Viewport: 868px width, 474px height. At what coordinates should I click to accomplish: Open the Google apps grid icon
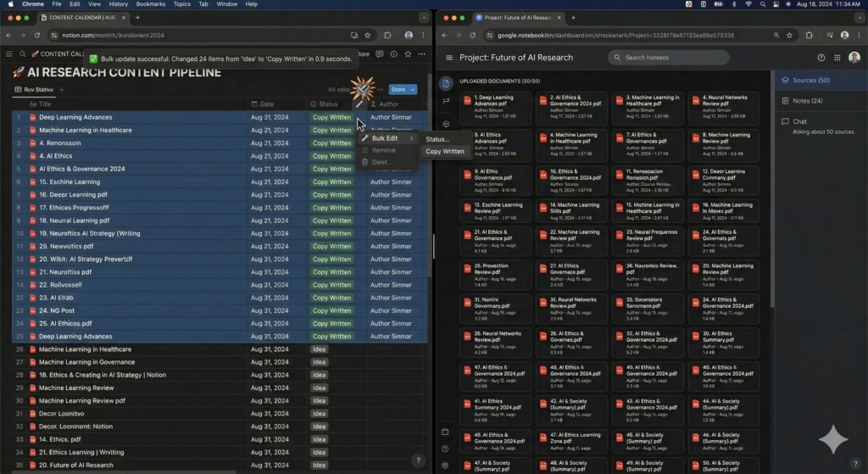(837, 58)
